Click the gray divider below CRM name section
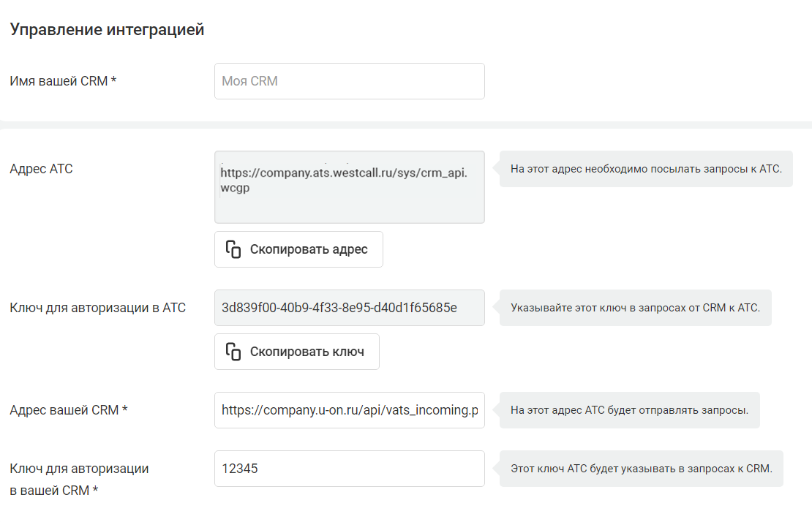Screen dimensions: 812x522 [x=406, y=125]
